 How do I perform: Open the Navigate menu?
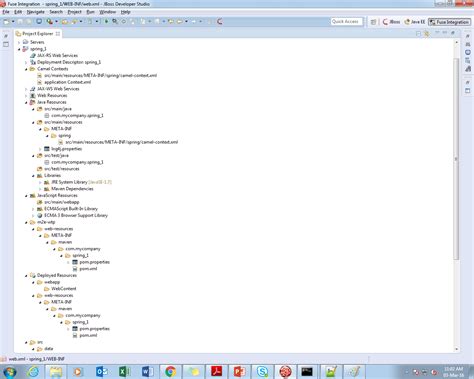pos(36,12)
